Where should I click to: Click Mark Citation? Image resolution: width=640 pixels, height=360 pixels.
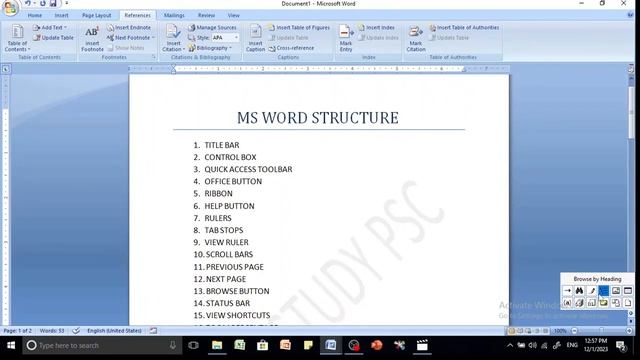tap(416, 38)
